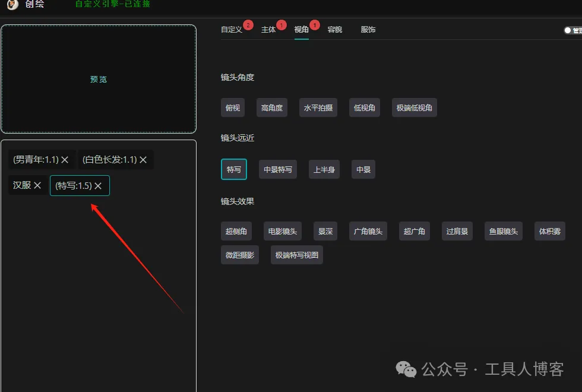Click the WeChat 公众号 icon at bottom right
This screenshot has height=392, width=582.
406,369
